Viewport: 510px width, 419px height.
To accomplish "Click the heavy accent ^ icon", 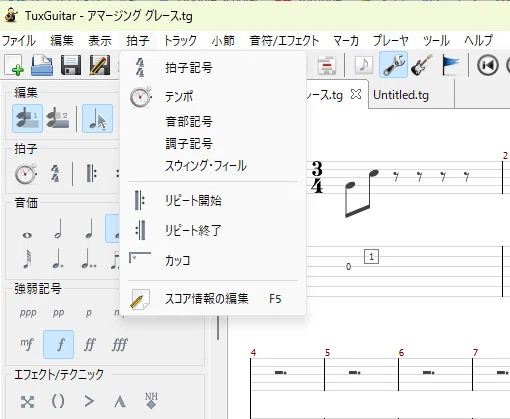I will (x=120, y=401).
